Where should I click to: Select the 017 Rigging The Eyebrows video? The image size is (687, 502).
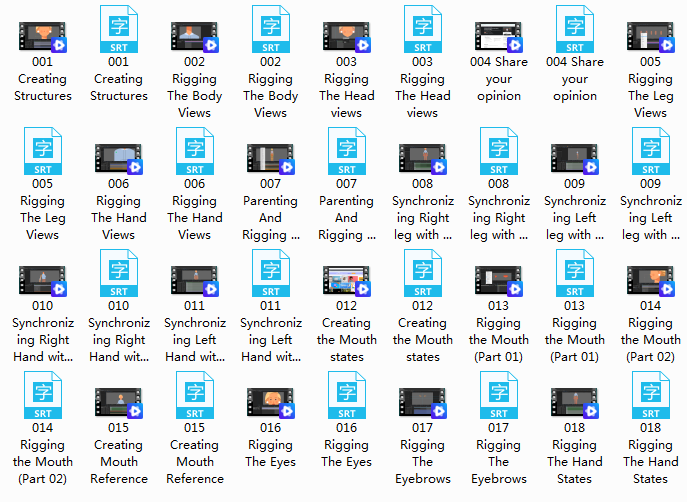pyautogui.click(x=423, y=403)
